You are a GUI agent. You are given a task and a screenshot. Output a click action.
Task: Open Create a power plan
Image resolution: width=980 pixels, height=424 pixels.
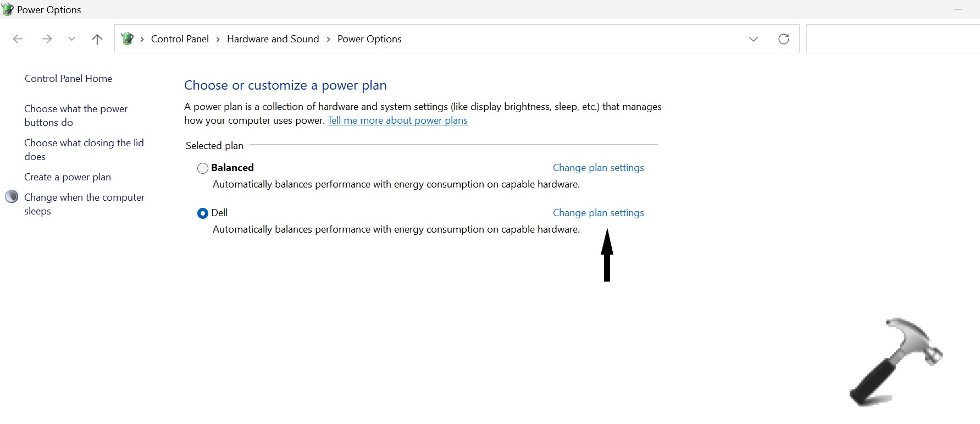68,177
